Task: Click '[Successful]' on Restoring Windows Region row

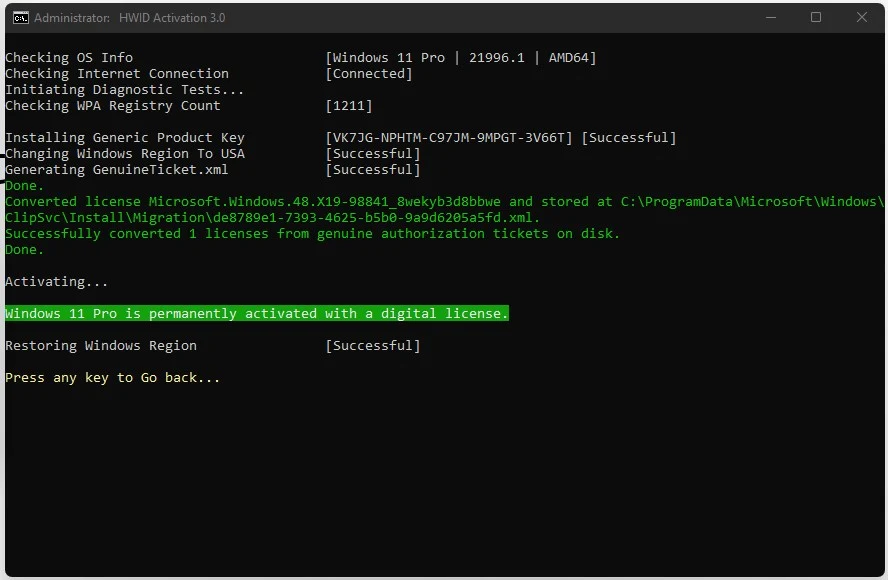Action: 373,346
